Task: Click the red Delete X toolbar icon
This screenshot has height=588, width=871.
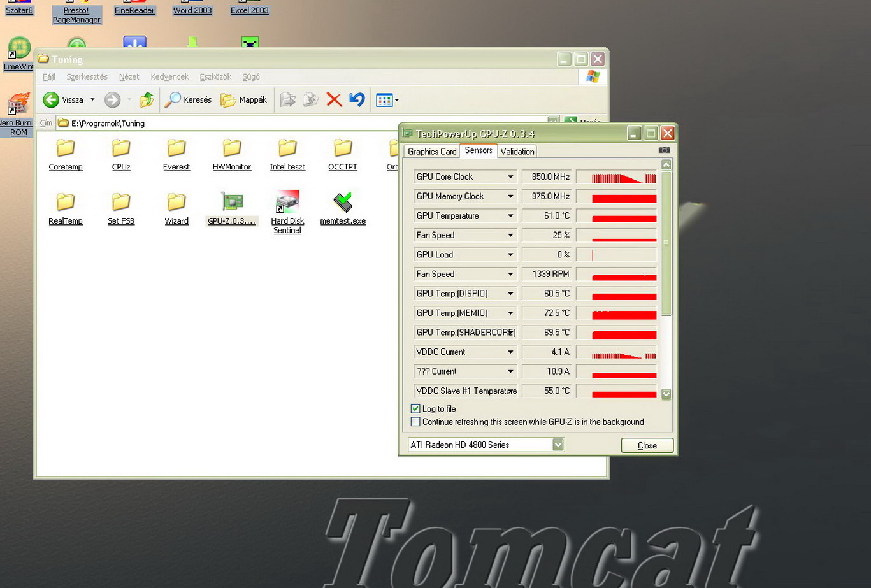Action: (x=334, y=99)
